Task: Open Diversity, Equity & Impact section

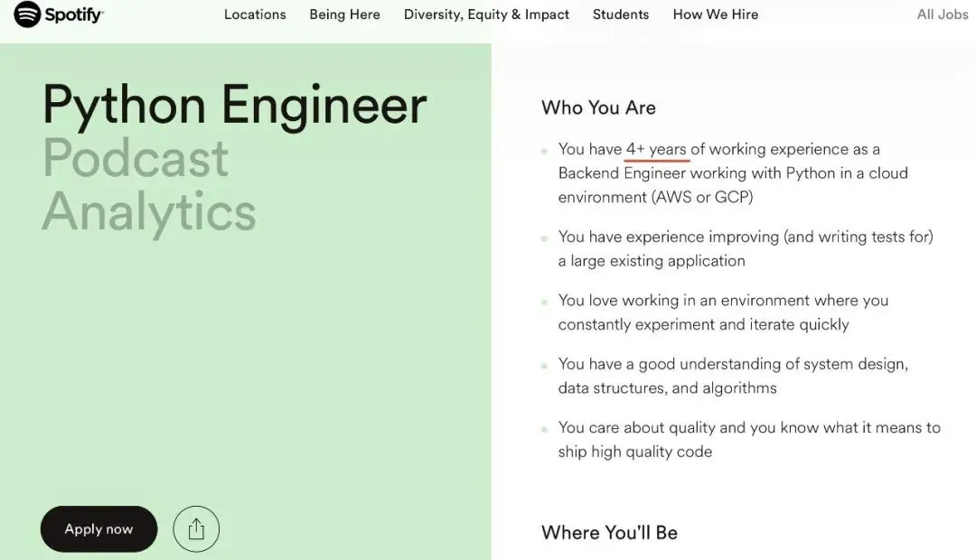Action: tap(486, 14)
